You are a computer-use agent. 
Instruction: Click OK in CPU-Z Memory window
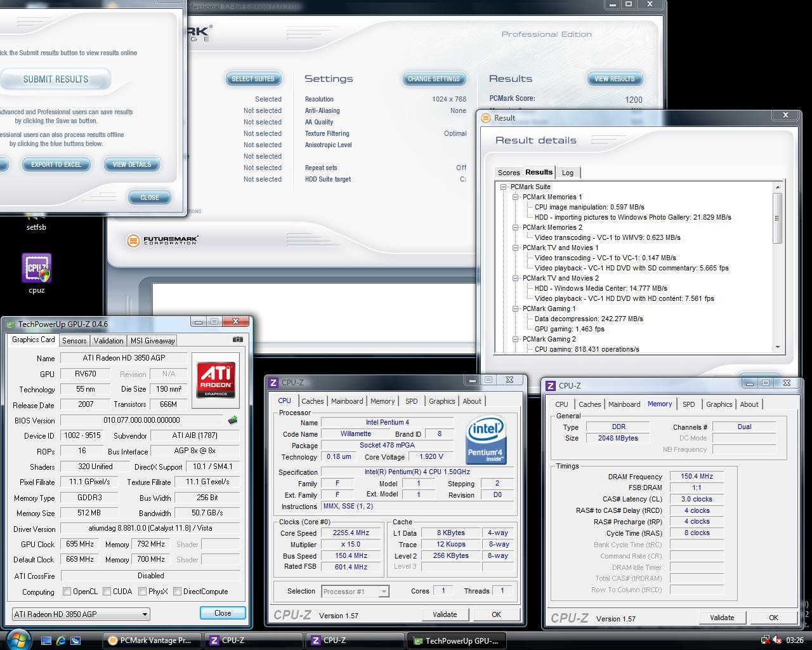(x=773, y=618)
